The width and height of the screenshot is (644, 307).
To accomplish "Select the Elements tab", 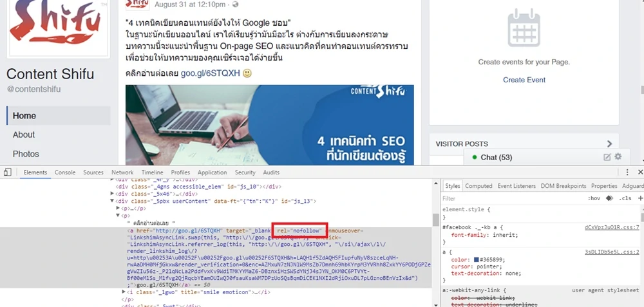I will click(35, 172).
